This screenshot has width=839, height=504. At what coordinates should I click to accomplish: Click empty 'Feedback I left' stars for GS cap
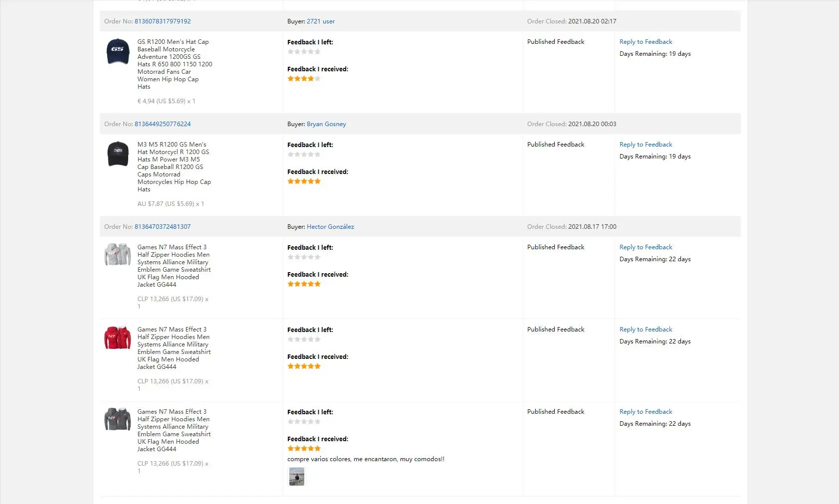click(304, 52)
